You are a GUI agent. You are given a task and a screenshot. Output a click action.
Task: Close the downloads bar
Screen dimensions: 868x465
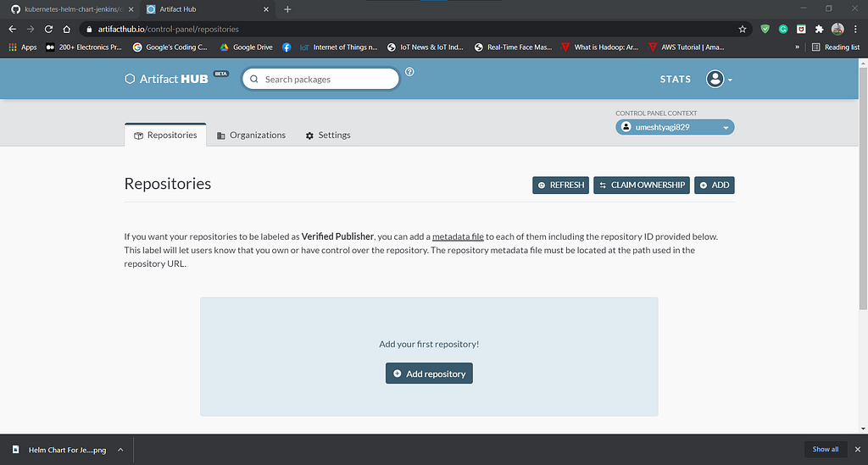[858, 450]
